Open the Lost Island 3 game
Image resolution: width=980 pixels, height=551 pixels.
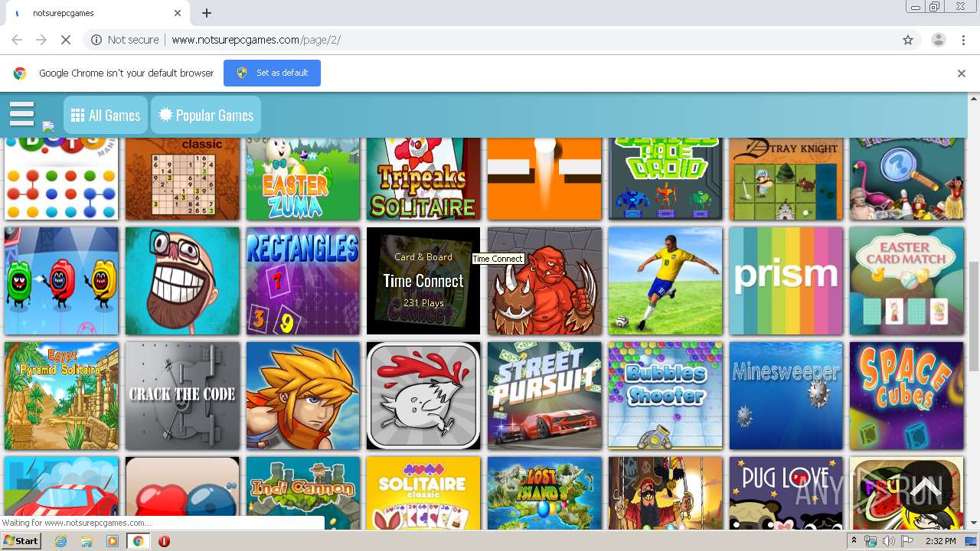click(544, 493)
